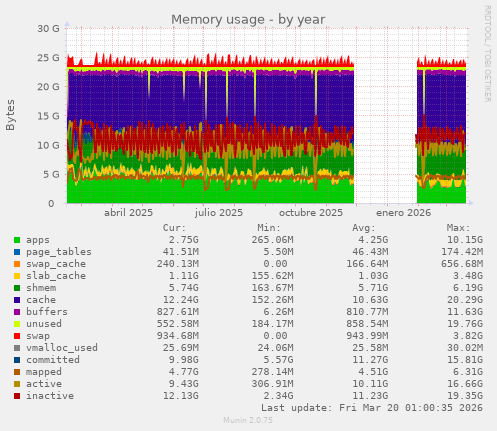
Task: Click the inactive min value 2.34G
Action: 278,396
